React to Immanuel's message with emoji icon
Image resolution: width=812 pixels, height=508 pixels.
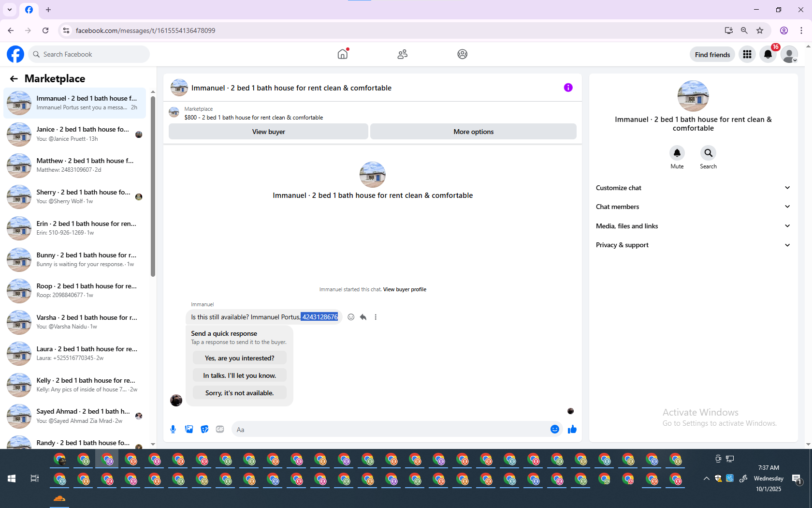tap(351, 317)
